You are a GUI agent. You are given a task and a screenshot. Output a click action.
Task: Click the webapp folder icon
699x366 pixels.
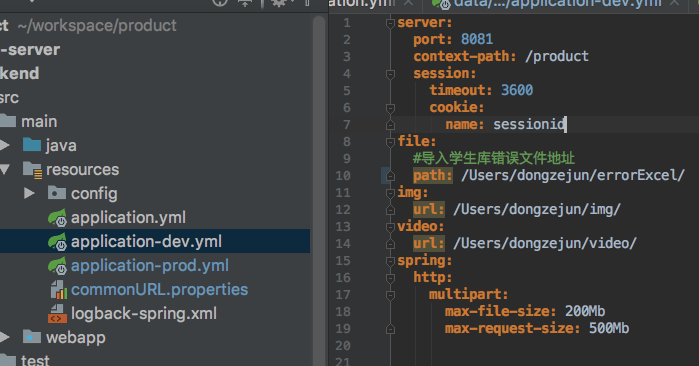32,337
